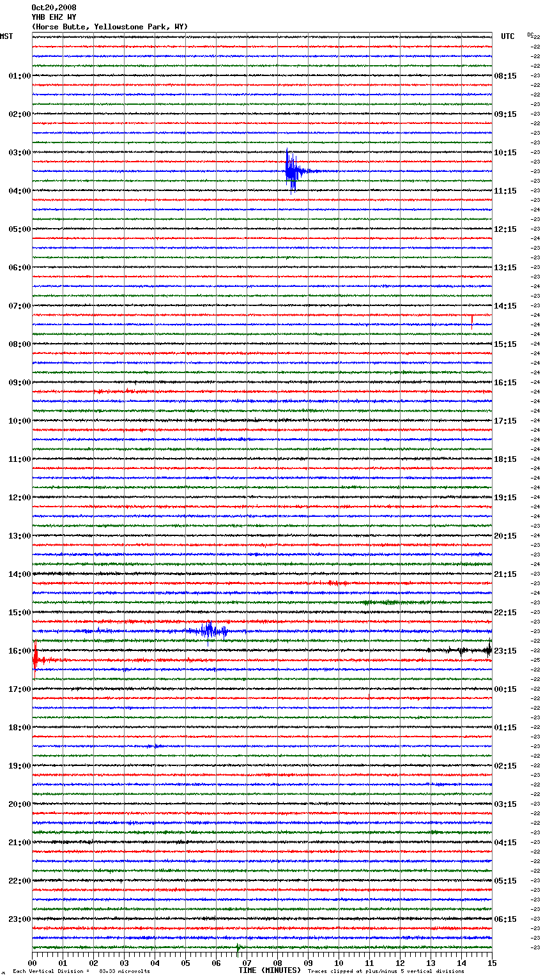Select the 08:00 MST hour label

[x=20, y=344]
